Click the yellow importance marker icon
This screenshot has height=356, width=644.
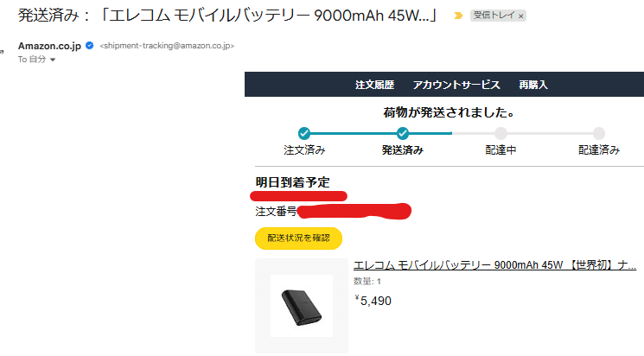point(458,16)
